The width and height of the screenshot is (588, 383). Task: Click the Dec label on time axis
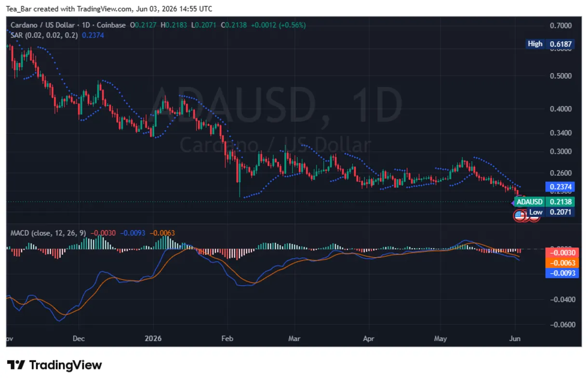(79, 339)
